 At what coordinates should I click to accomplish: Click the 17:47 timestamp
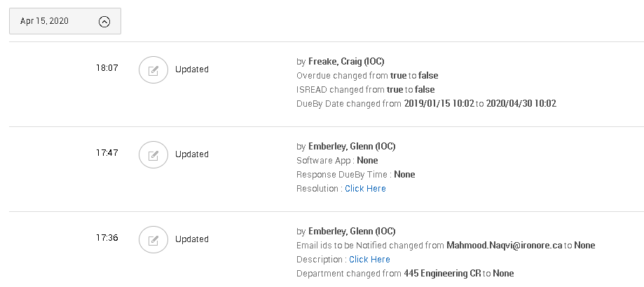(x=107, y=153)
